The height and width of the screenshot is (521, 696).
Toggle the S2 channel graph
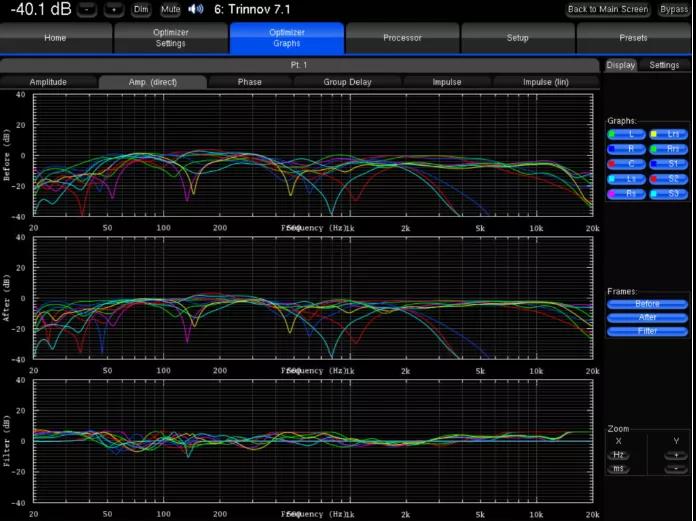pos(668,179)
